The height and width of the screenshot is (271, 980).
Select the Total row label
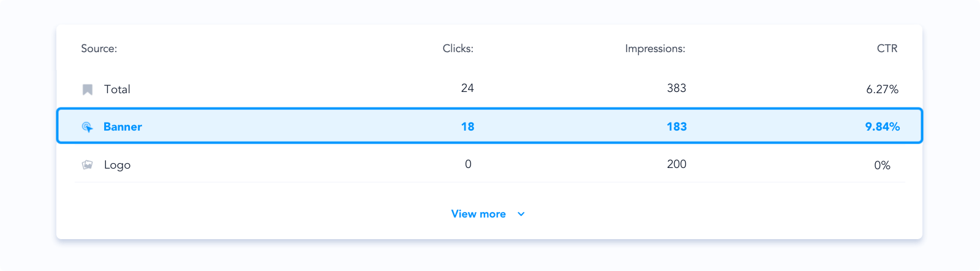(x=117, y=90)
